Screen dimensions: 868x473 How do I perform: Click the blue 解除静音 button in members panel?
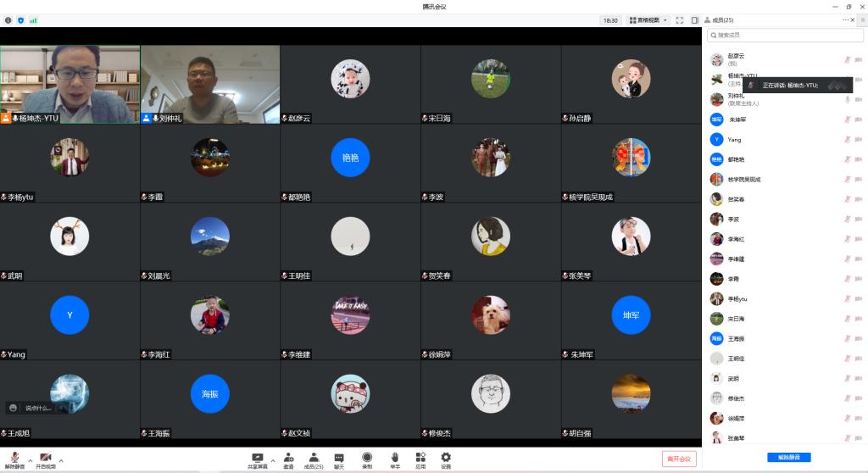pos(789,458)
